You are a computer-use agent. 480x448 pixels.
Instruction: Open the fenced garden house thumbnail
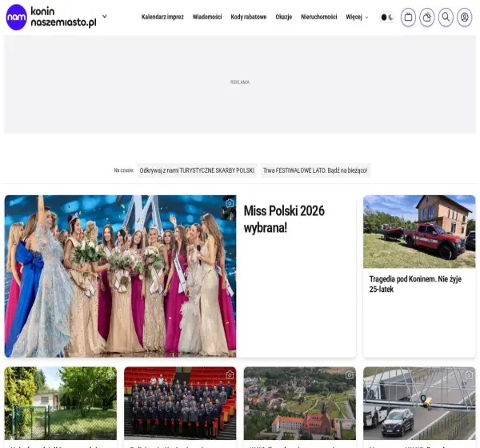(x=61, y=403)
